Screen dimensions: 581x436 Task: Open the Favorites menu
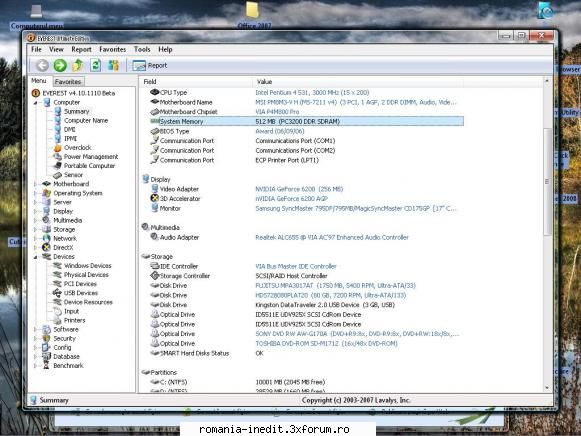[x=113, y=49]
